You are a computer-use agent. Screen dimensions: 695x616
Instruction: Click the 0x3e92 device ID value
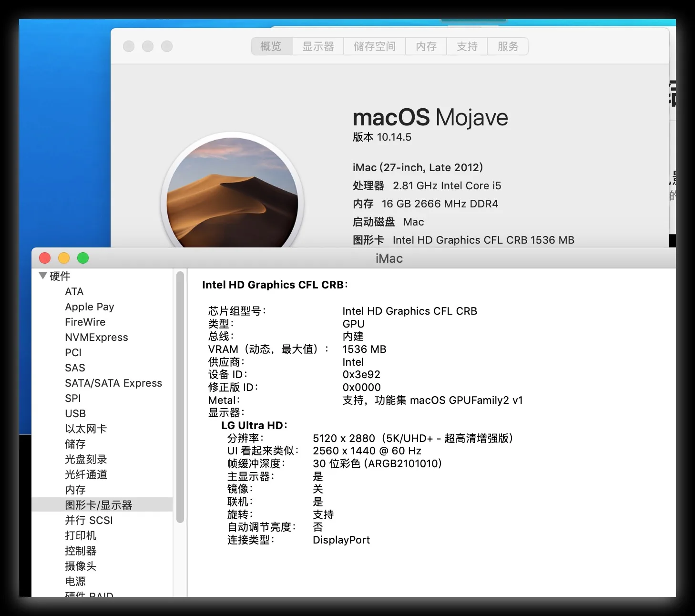coord(362,374)
